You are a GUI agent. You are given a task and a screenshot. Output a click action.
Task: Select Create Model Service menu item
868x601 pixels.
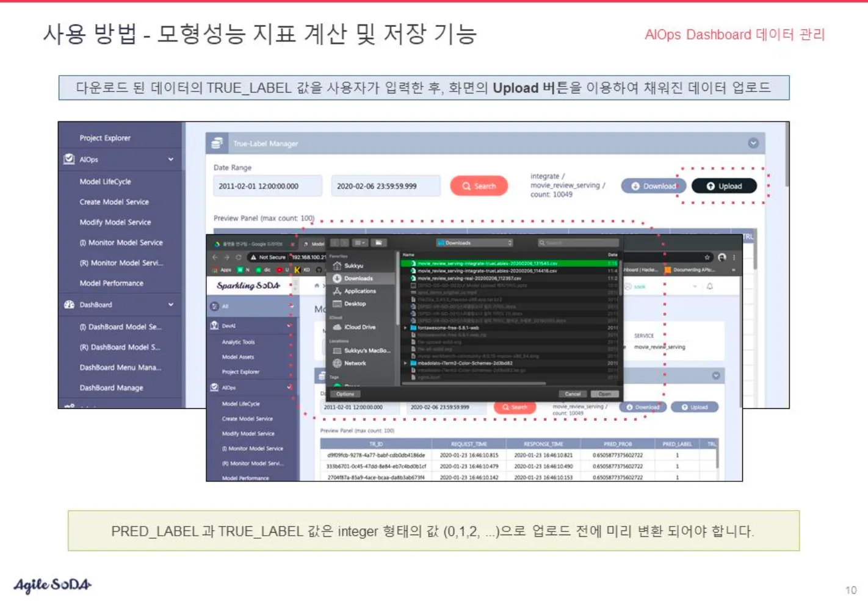pyautogui.click(x=114, y=202)
